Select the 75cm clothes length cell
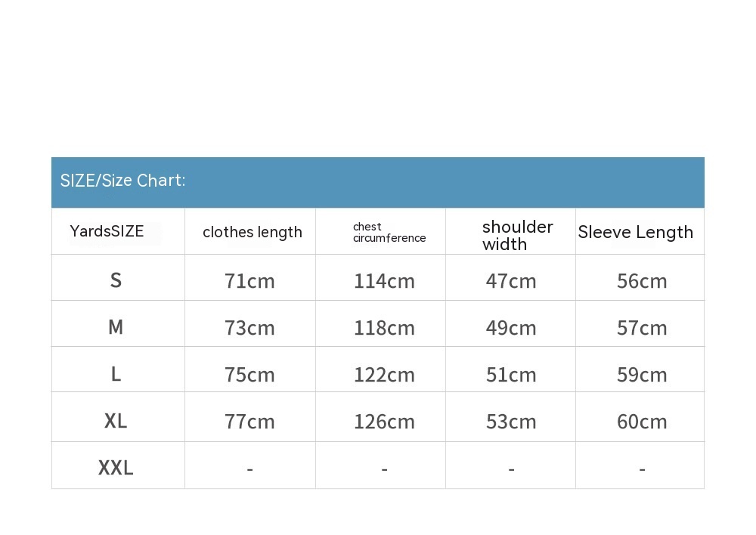Image resolution: width=756 pixels, height=535 pixels. pyautogui.click(x=249, y=375)
